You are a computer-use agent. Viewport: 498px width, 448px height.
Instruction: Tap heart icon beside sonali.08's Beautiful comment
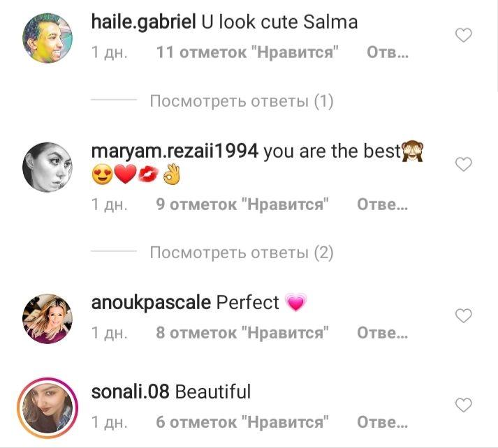(463, 405)
